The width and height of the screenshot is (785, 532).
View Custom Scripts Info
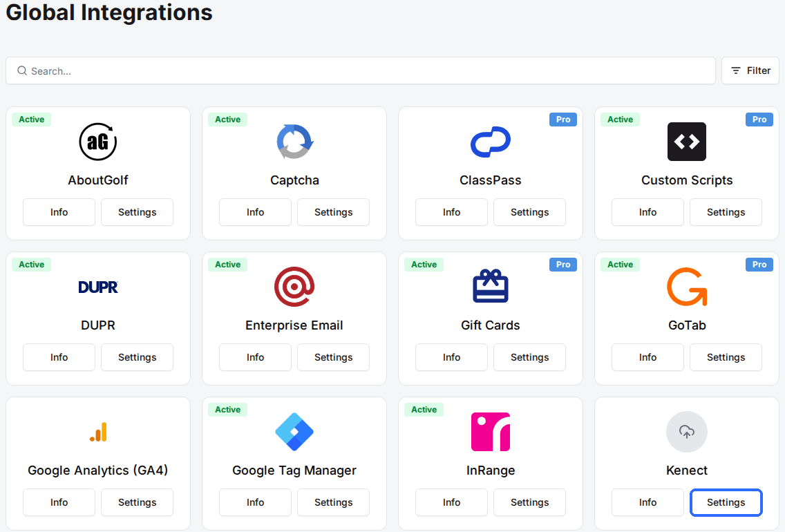point(647,212)
